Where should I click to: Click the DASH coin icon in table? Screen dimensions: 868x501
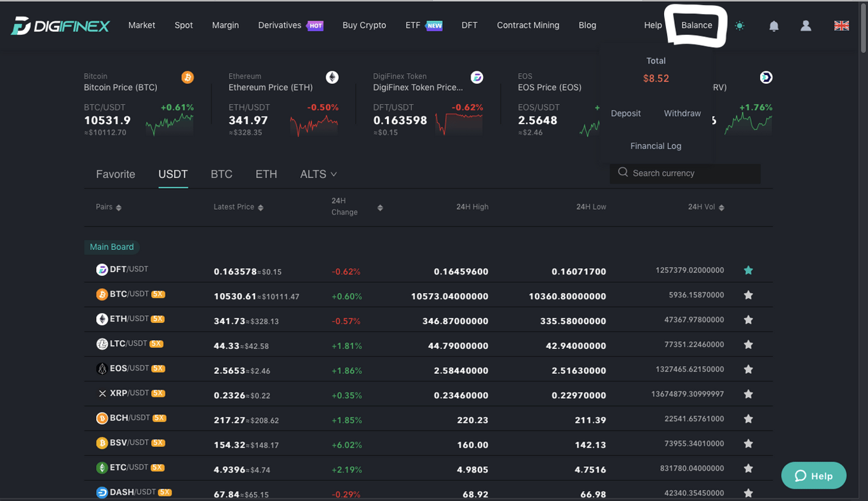[102, 493]
